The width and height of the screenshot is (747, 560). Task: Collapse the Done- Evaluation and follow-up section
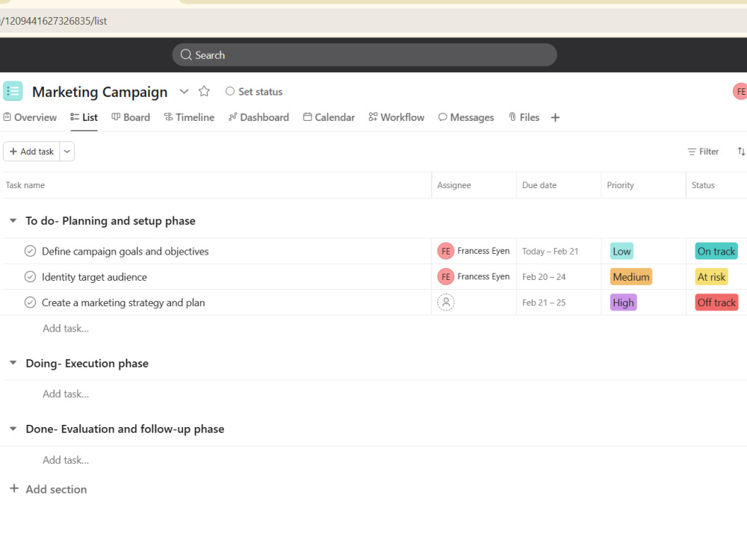pos(13,429)
